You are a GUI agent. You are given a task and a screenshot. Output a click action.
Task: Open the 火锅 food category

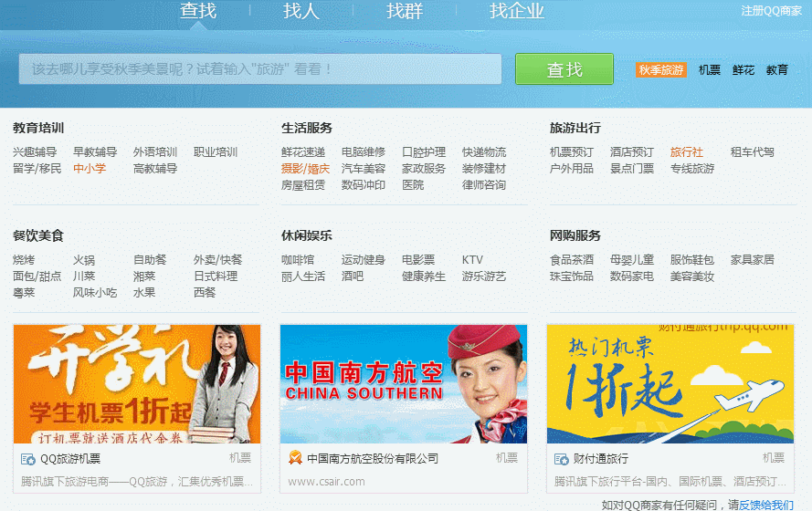tap(84, 260)
